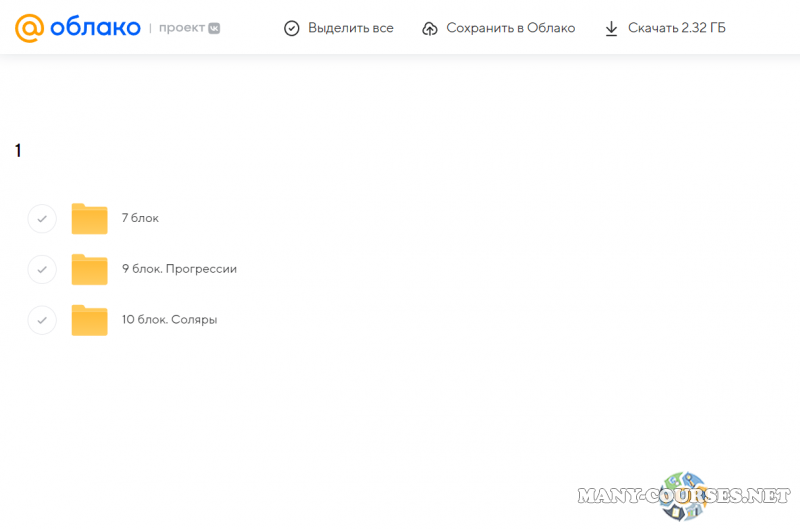800x529 pixels.
Task: Open the folder icon for "9 блок. Прогрессии"
Action: coord(89,269)
